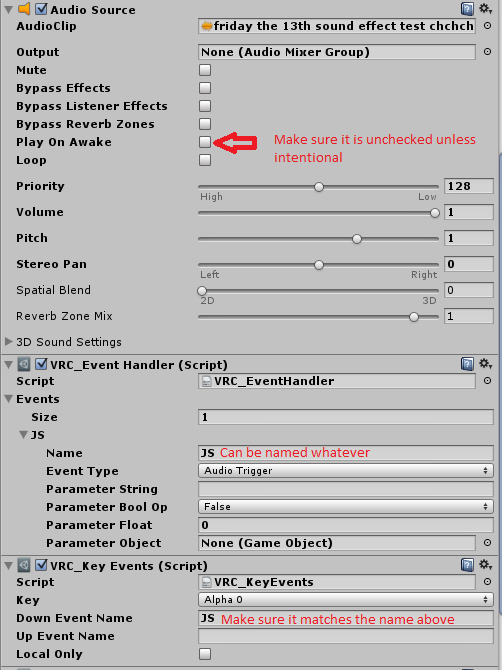Image resolution: width=502 pixels, height=670 pixels.
Task: Enable the Mute checkbox
Action: click(205, 70)
